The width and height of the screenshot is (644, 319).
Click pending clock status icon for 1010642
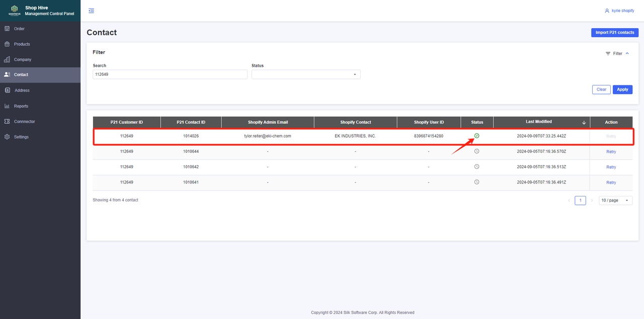(477, 167)
